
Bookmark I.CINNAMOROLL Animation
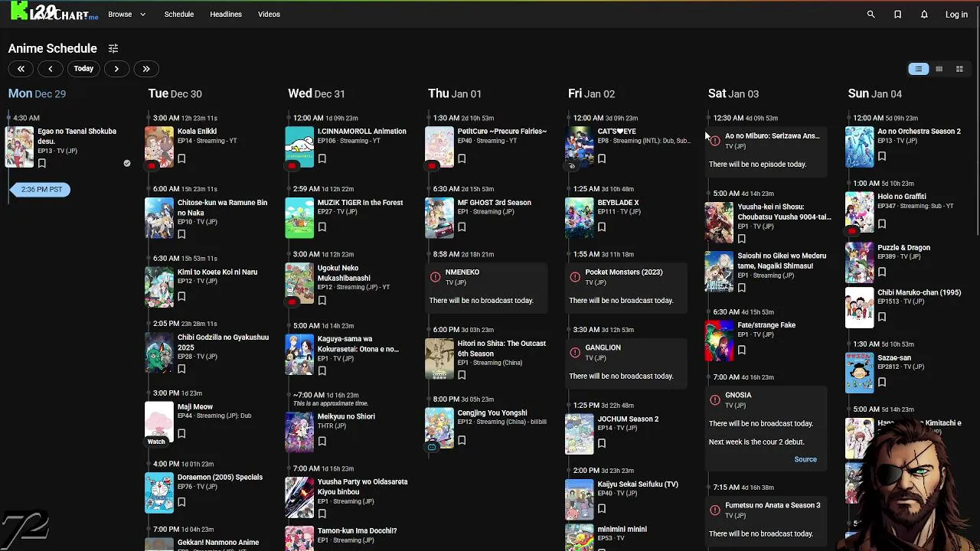(x=322, y=158)
